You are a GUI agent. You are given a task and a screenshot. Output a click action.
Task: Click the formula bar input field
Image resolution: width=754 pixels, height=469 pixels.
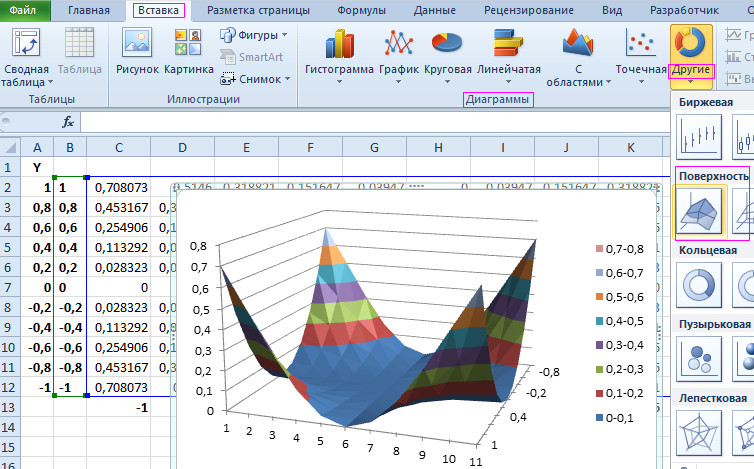tap(400, 122)
